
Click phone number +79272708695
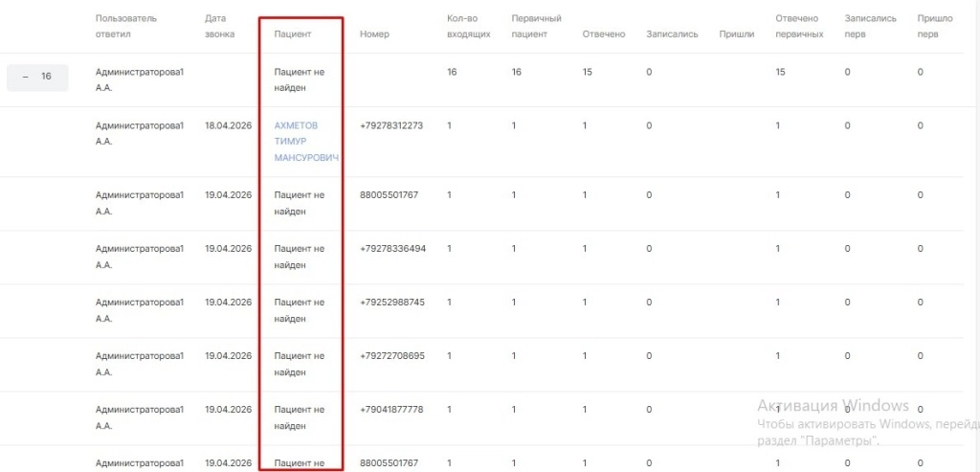[391, 355]
